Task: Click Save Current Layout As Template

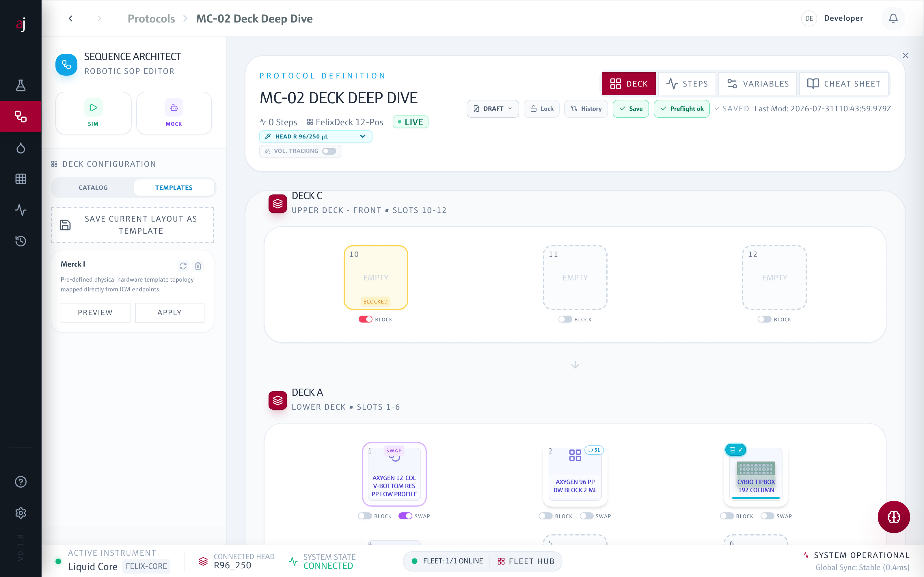Action: click(133, 225)
